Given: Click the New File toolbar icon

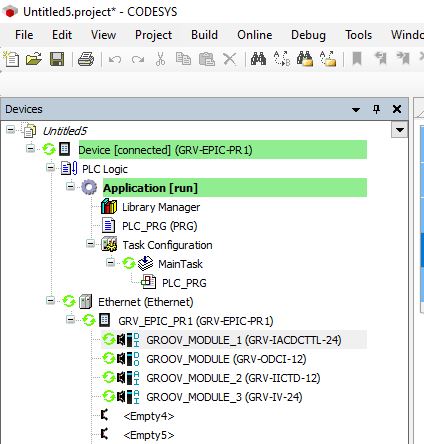Looking at the screenshot, I should (x=11, y=60).
